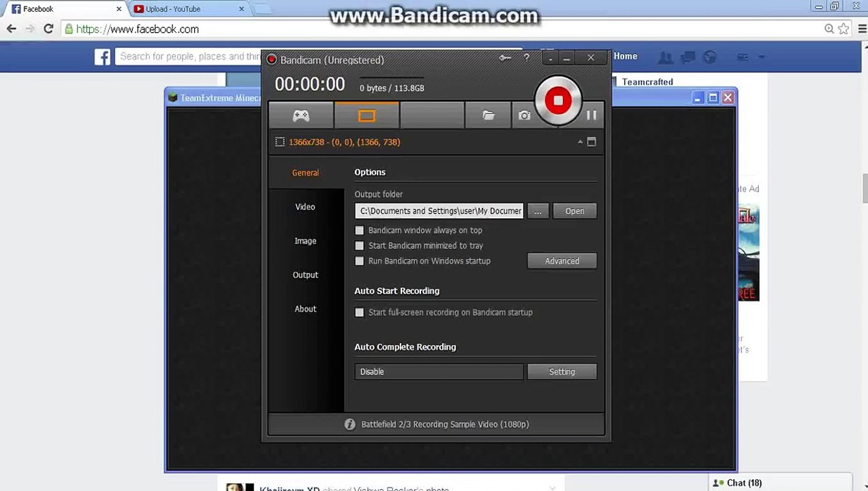Select the screen rectangle recording mode
The width and height of the screenshot is (868, 491).
click(367, 116)
